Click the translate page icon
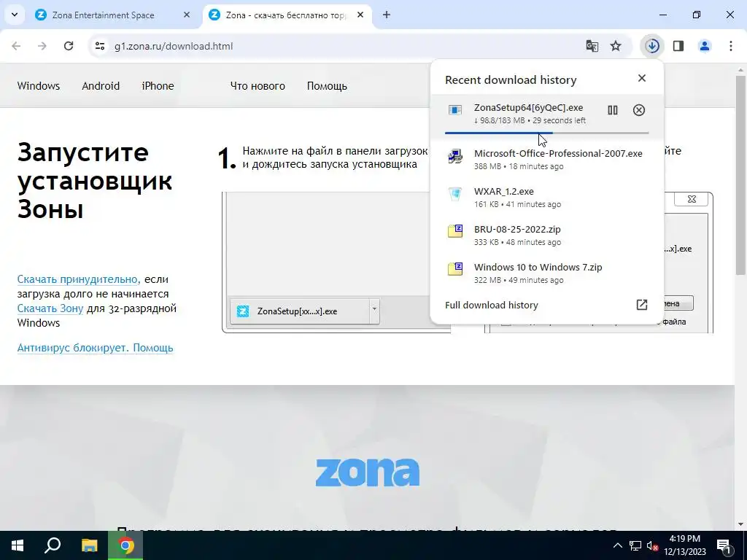Screen dimensions: 747x560 (592, 46)
